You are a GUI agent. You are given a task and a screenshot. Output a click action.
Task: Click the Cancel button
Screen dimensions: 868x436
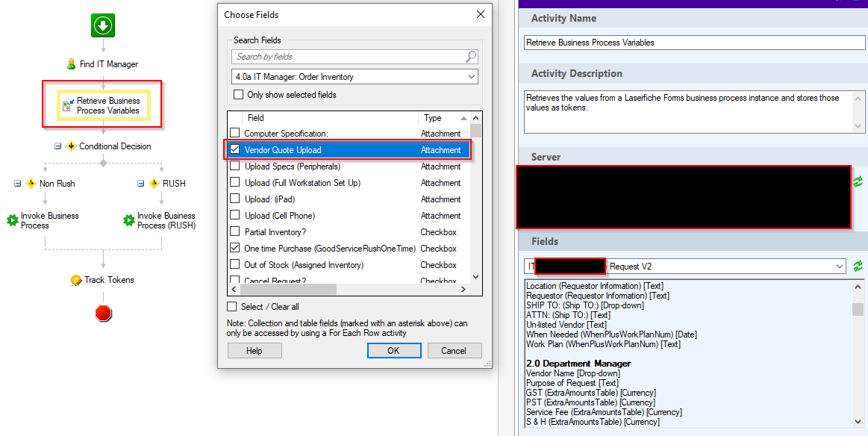tap(454, 351)
